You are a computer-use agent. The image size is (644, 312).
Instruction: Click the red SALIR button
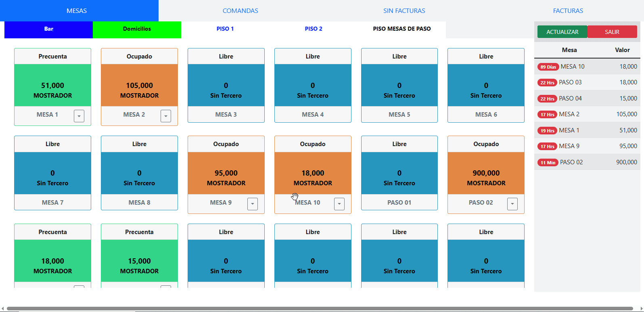612,32
